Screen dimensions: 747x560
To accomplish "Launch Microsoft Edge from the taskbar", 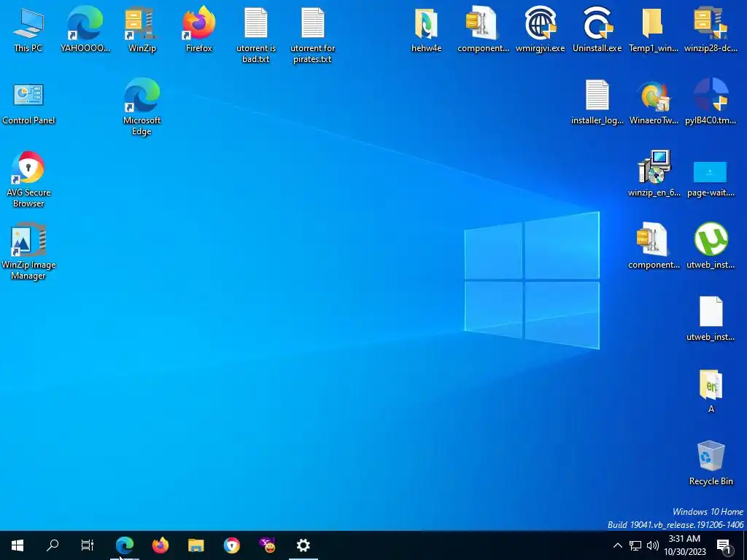I will click(x=124, y=545).
